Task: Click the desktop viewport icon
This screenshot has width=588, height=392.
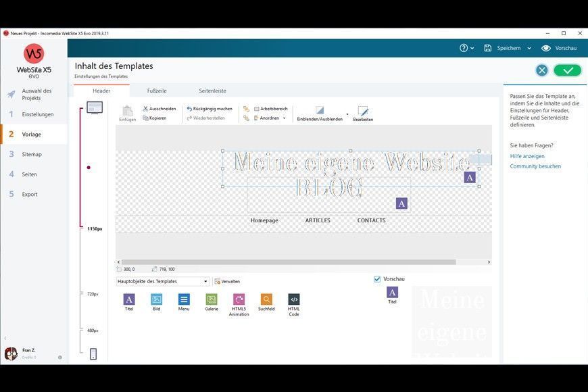Action: click(x=95, y=107)
